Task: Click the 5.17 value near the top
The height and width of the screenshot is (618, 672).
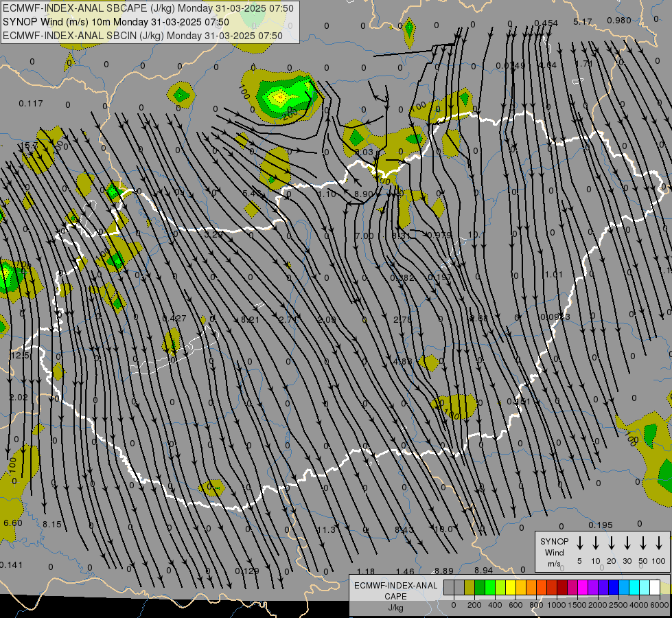Action: click(x=583, y=21)
